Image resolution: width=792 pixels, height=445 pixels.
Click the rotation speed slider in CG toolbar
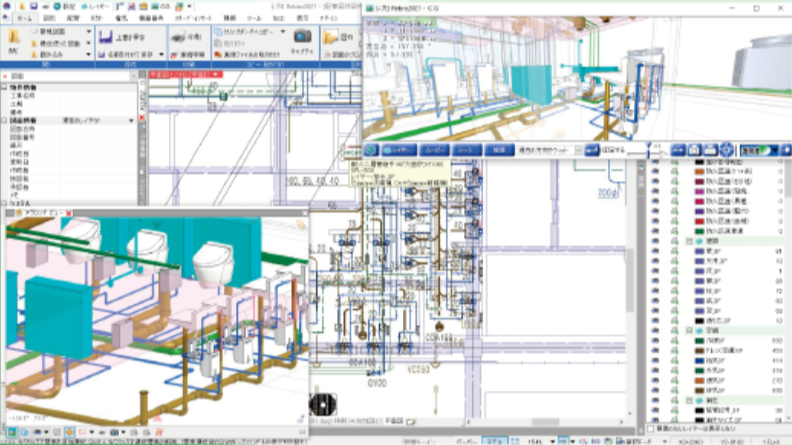649,150
